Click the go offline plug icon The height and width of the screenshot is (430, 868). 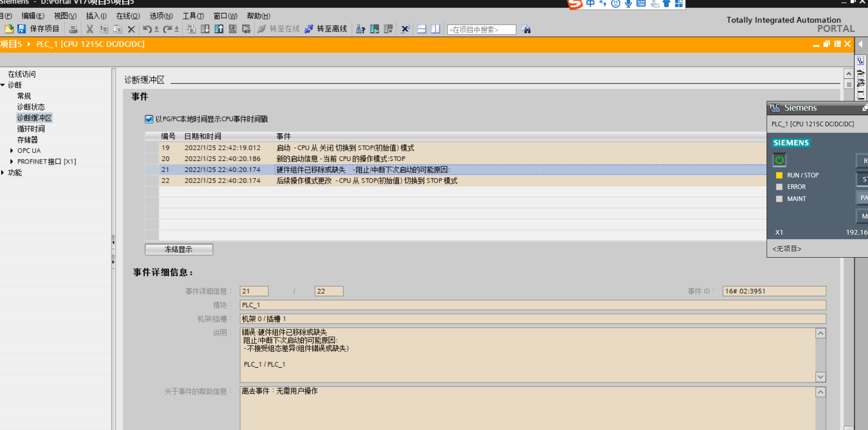coord(309,29)
